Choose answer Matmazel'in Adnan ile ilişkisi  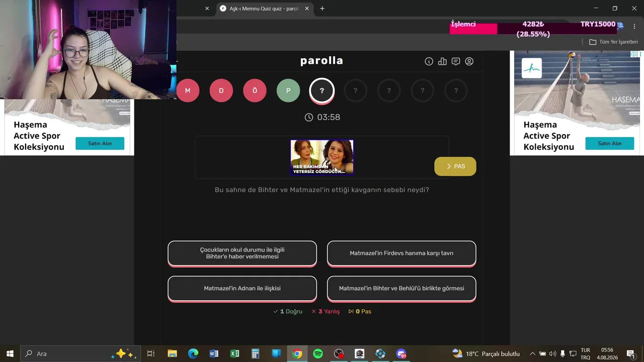[242, 289]
